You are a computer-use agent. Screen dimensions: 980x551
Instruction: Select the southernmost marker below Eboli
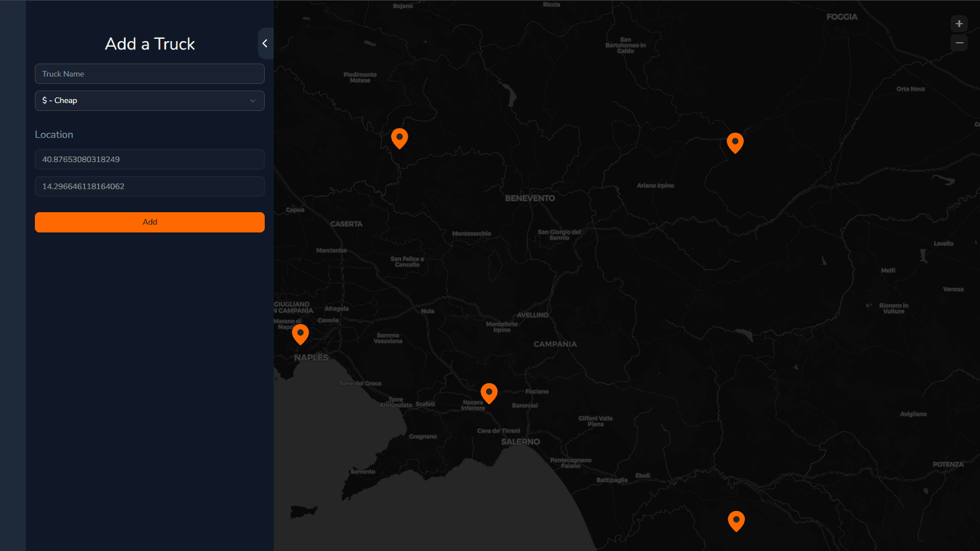click(x=736, y=520)
